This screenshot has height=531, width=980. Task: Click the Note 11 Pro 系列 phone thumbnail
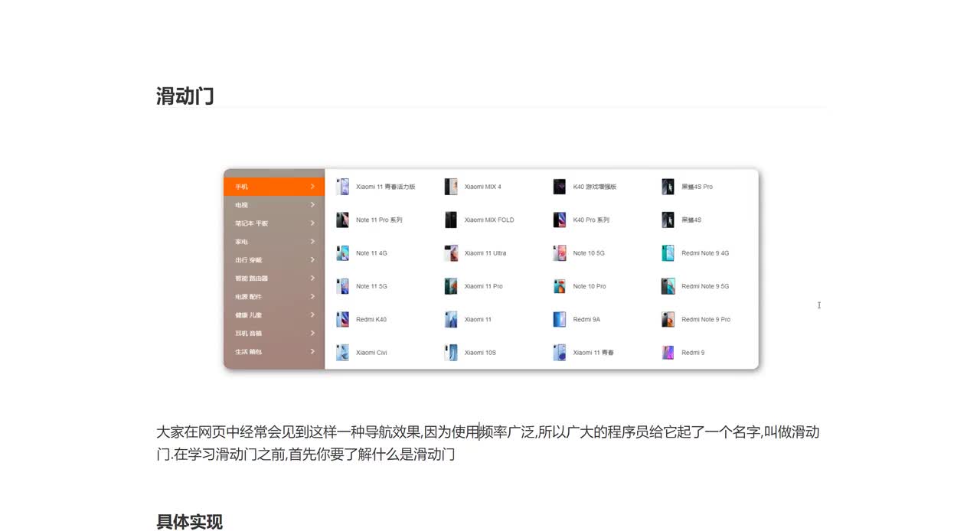tap(342, 220)
